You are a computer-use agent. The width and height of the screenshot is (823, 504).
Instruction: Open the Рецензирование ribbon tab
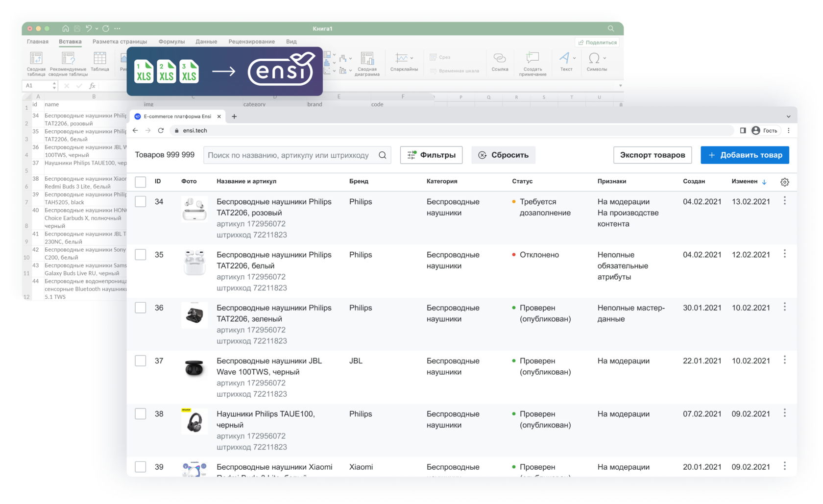(251, 42)
